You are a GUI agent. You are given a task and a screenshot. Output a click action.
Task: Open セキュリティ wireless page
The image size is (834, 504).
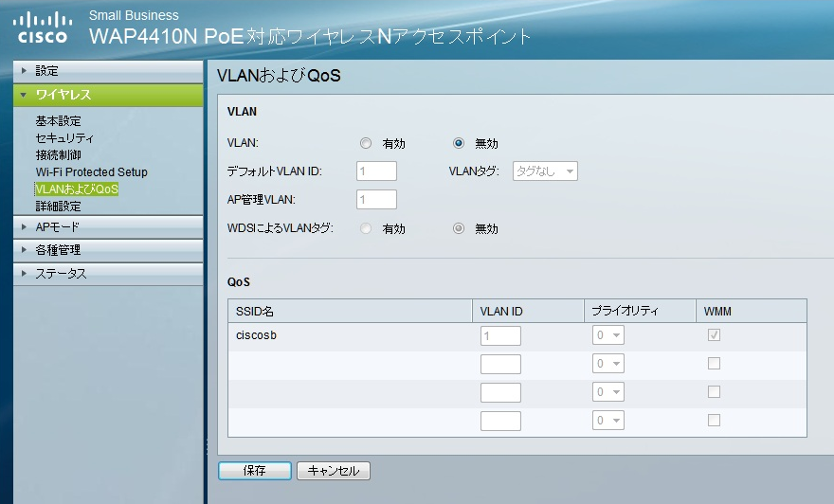(x=64, y=138)
